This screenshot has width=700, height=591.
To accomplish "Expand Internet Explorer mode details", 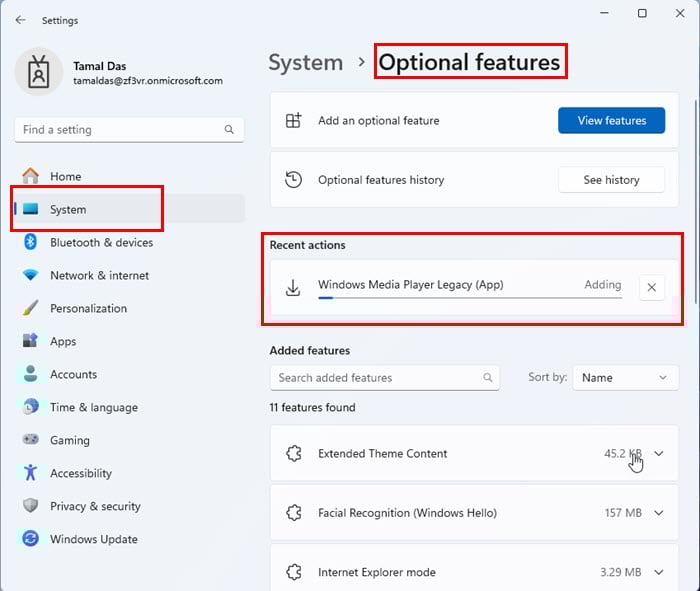I will tap(659, 572).
